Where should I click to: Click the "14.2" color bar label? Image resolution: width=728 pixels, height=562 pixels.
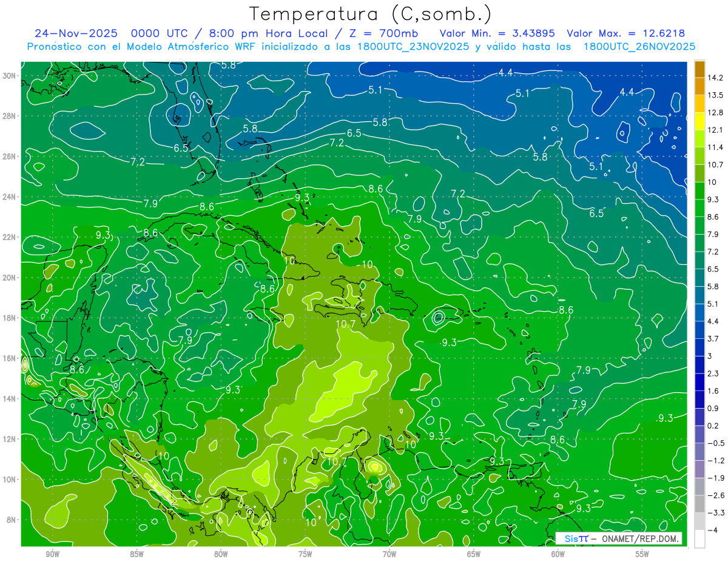click(715, 78)
